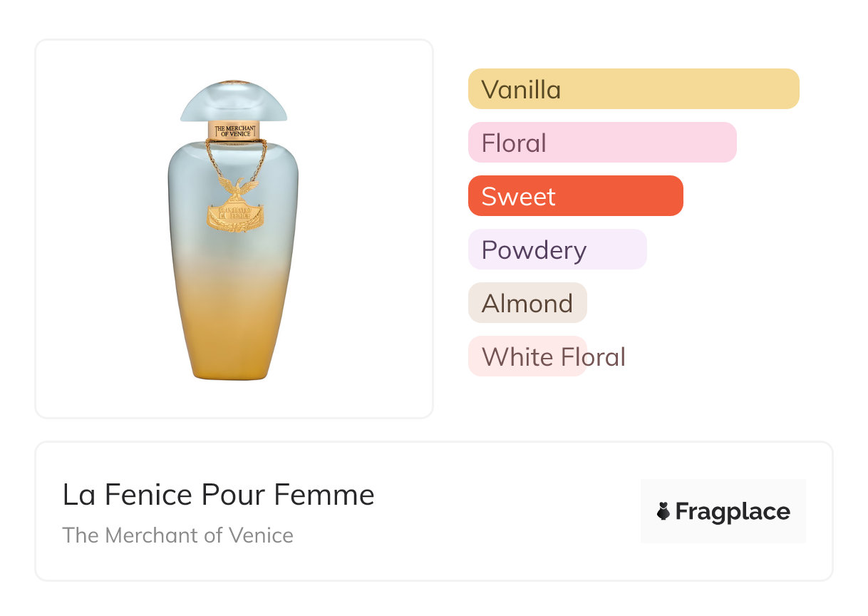Click the orange Sweet accord bar

tap(575, 196)
